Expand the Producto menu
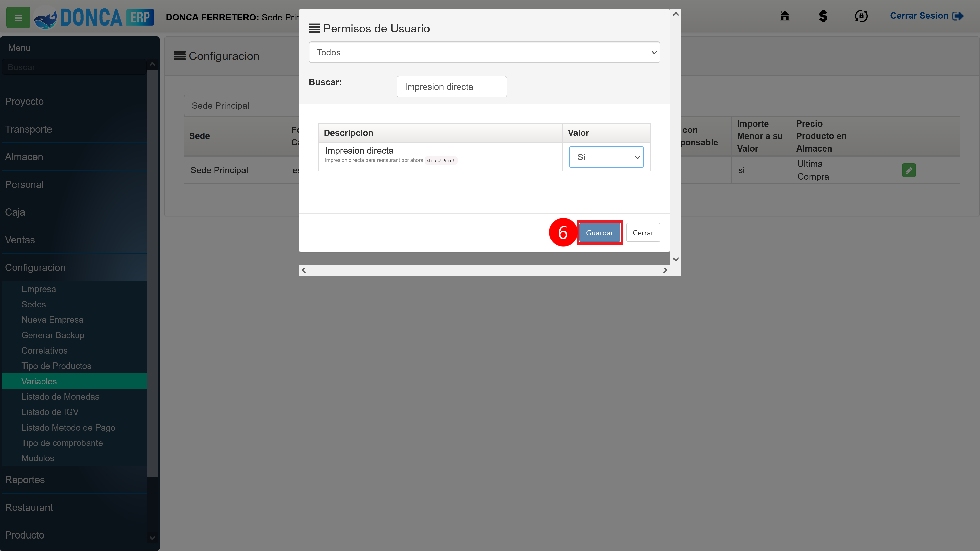 74,535
